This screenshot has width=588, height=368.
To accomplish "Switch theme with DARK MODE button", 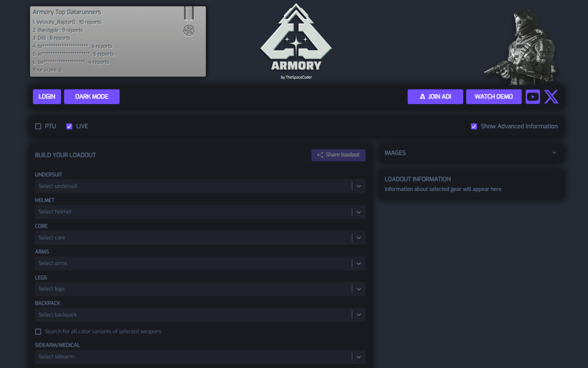I will (92, 97).
